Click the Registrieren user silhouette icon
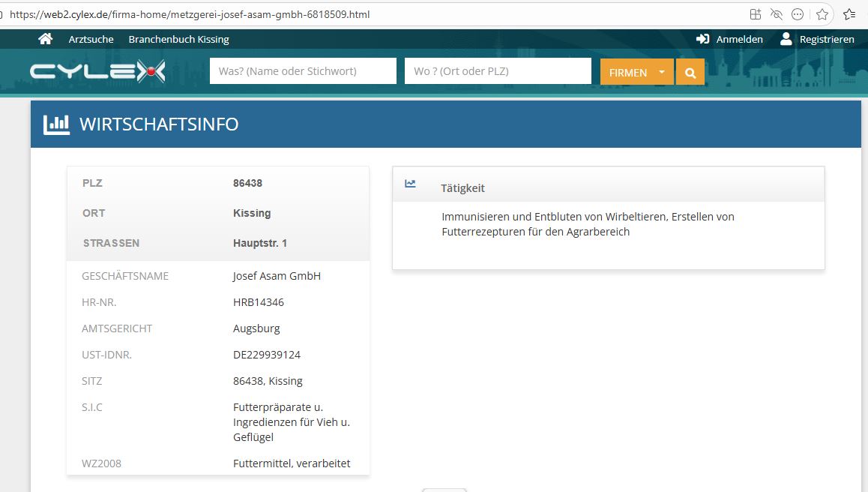 (786, 39)
